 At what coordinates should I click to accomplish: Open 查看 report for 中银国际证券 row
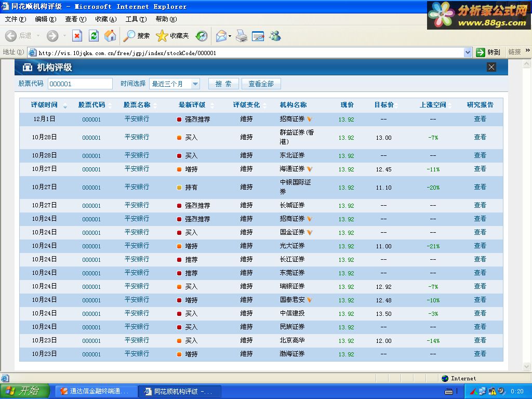click(x=480, y=187)
